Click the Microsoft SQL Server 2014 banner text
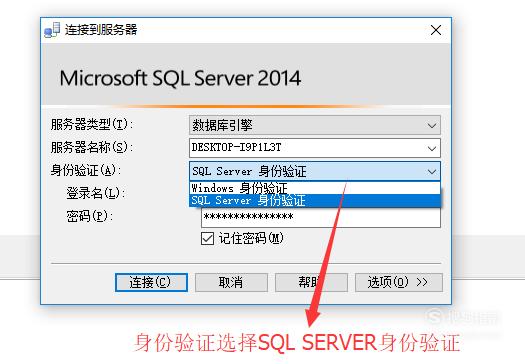Screen dimensions: 525x364 pos(180,78)
